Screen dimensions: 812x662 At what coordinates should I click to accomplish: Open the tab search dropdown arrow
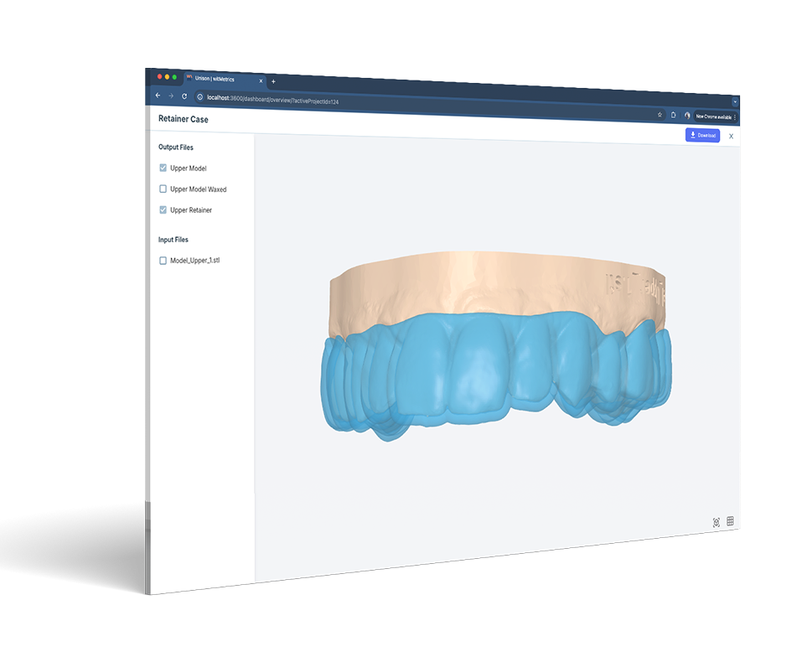(x=734, y=102)
